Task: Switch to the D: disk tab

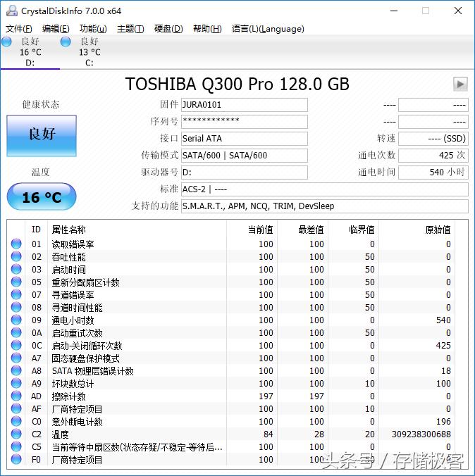Action: click(x=30, y=51)
